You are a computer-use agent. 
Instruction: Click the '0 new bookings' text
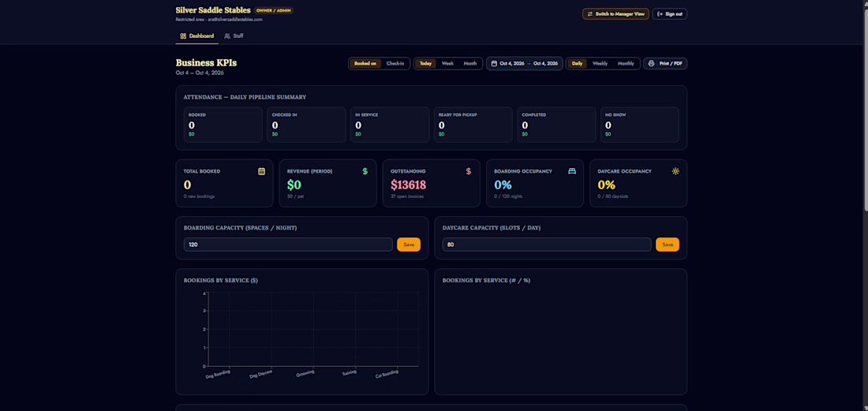tap(199, 196)
